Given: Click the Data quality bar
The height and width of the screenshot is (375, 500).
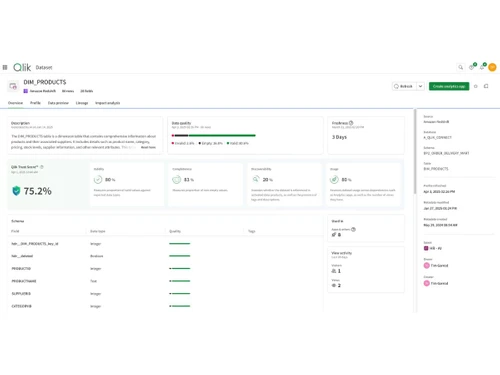Looking at the screenshot, I should click(x=214, y=135).
